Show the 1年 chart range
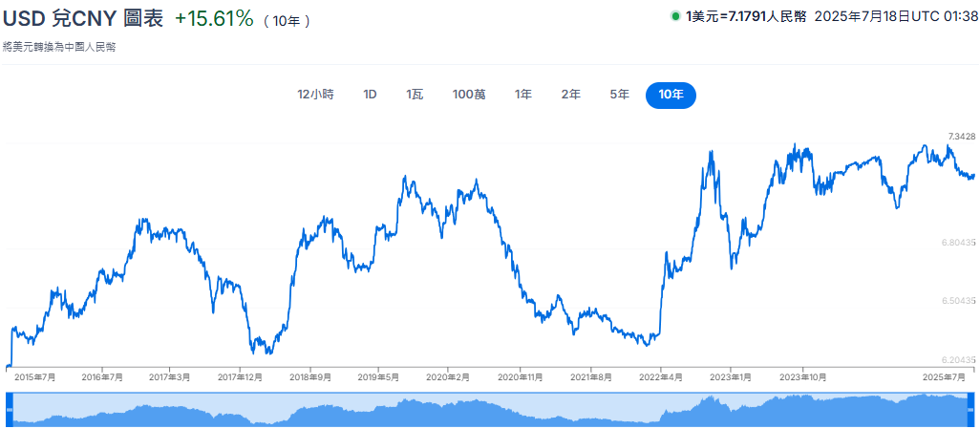 coord(523,95)
